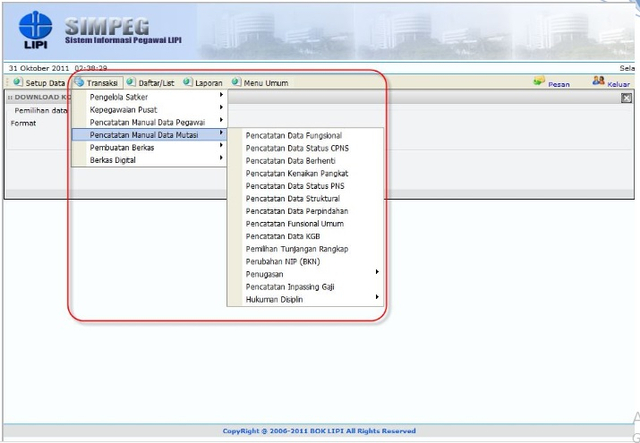Click arrow next to Penugasan
Image resolution: width=640 pixels, height=443 pixels.
(377, 272)
